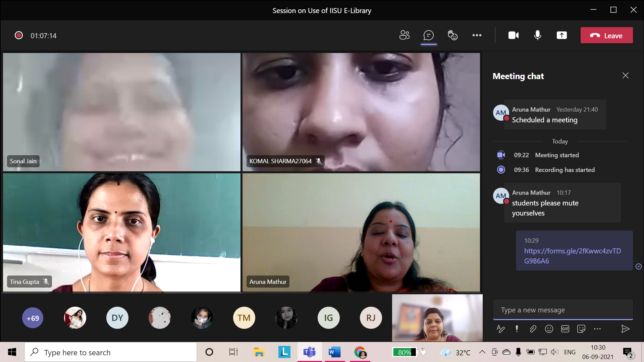Open Microsoft Word from taskbar
The image size is (644, 362).
(x=334, y=352)
